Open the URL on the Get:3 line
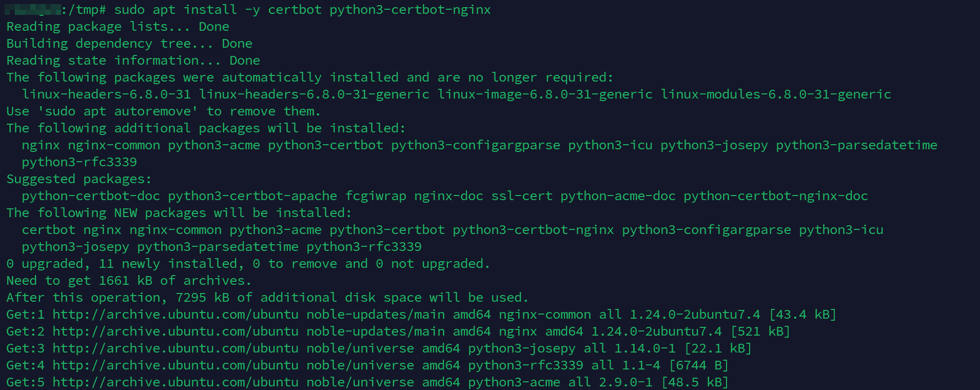The image size is (980, 390). tap(175, 348)
